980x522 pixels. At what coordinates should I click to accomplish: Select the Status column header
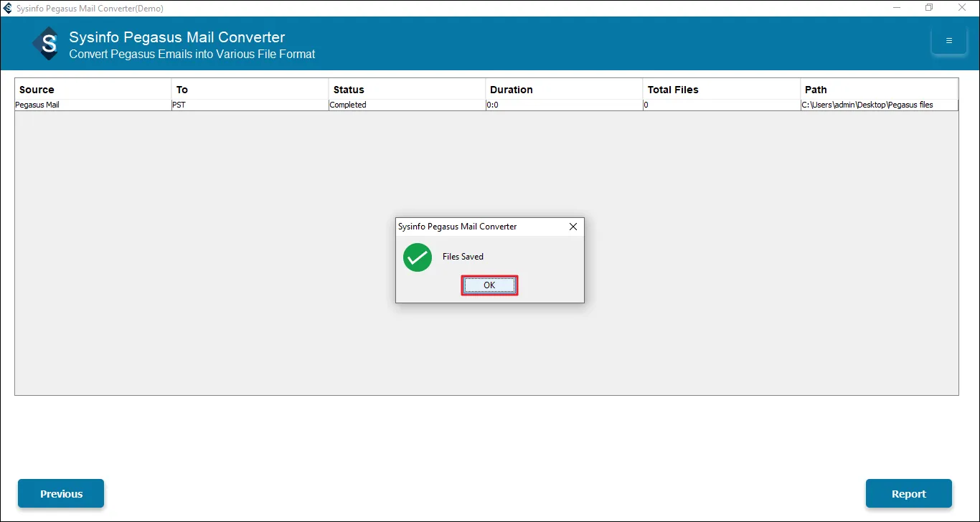(x=407, y=90)
